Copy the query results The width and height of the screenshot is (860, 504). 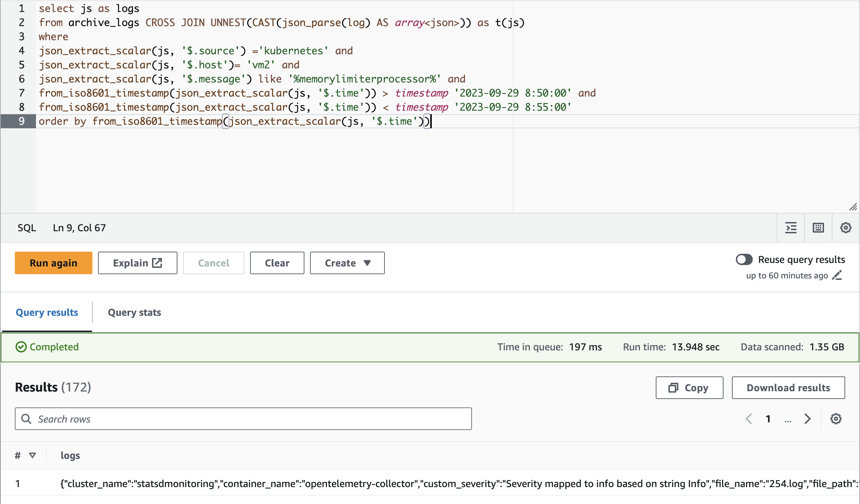689,388
